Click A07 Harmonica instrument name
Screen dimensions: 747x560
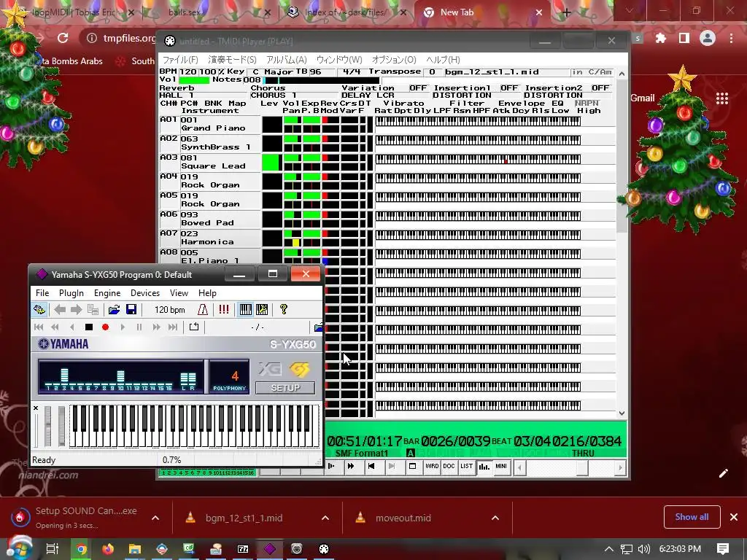point(207,242)
